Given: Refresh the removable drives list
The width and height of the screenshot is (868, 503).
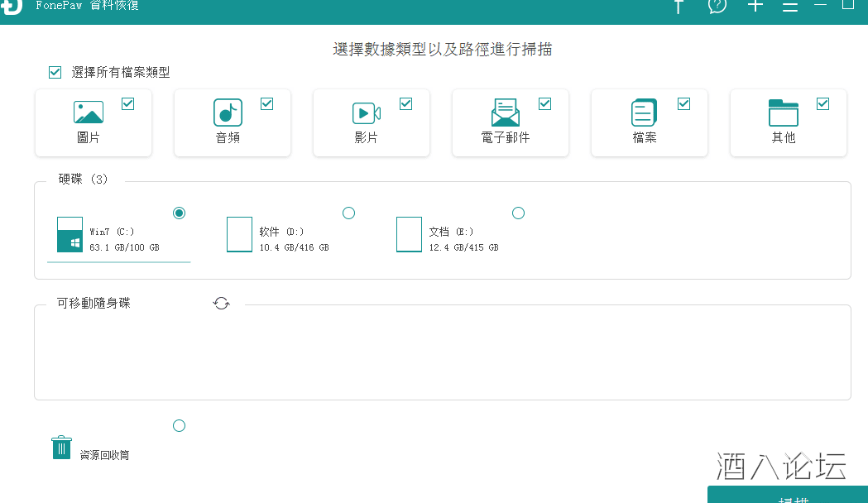Looking at the screenshot, I should pos(221,304).
